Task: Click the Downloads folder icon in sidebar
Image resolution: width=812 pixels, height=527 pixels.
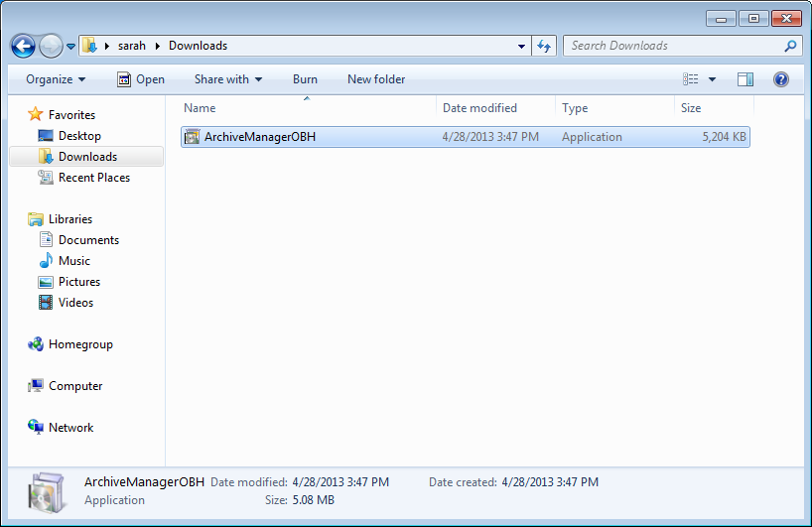Action: pos(46,156)
